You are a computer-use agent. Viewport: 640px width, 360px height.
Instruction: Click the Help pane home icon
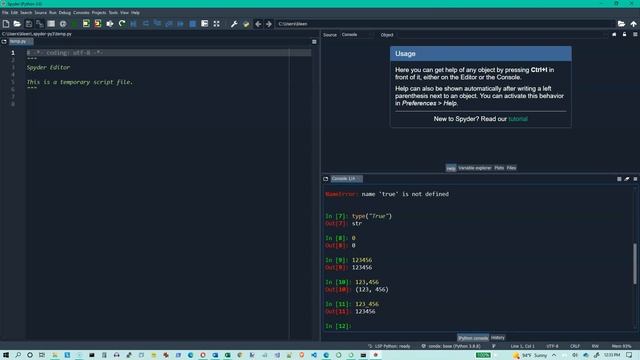(x=614, y=35)
